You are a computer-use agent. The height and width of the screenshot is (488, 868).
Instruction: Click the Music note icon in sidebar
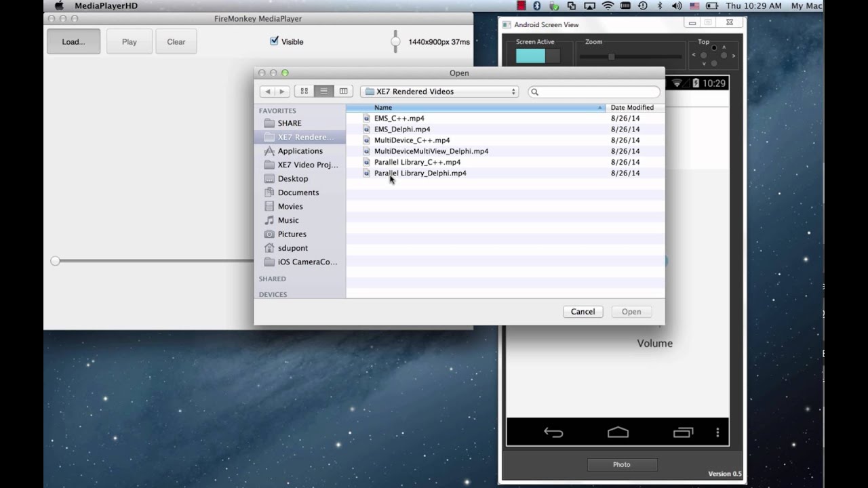click(x=269, y=220)
